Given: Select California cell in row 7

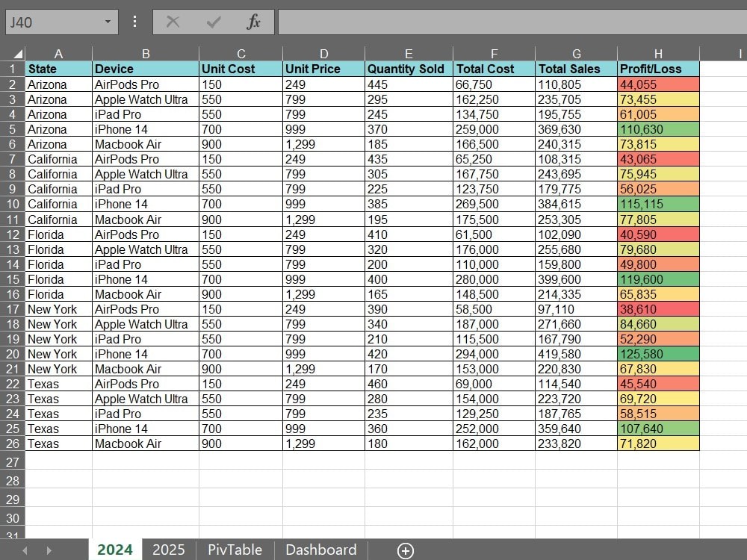Looking at the screenshot, I should 58,159.
